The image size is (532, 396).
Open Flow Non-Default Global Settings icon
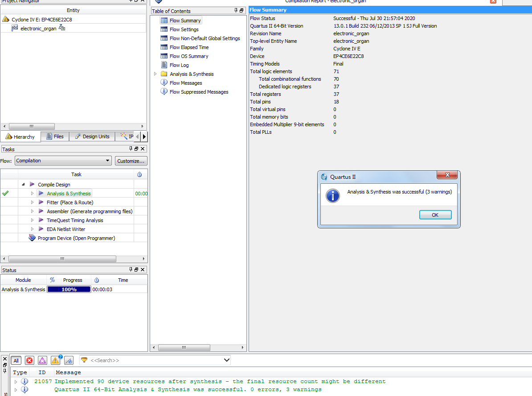coord(164,38)
